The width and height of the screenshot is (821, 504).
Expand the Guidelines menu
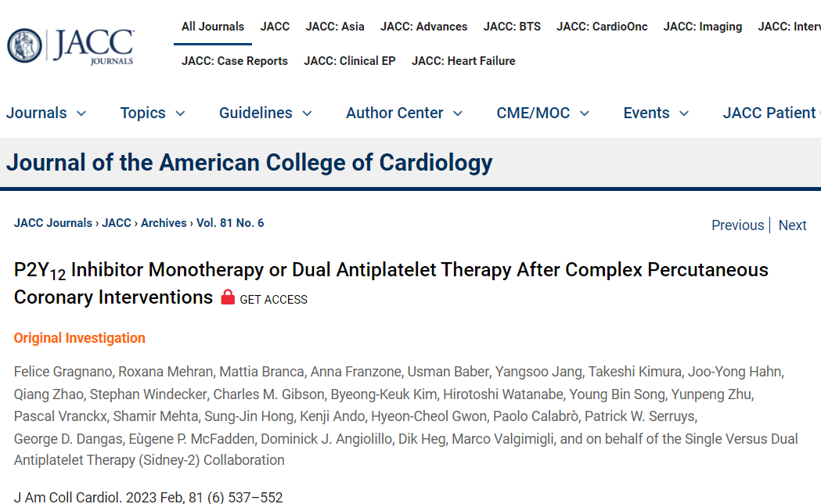point(265,113)
